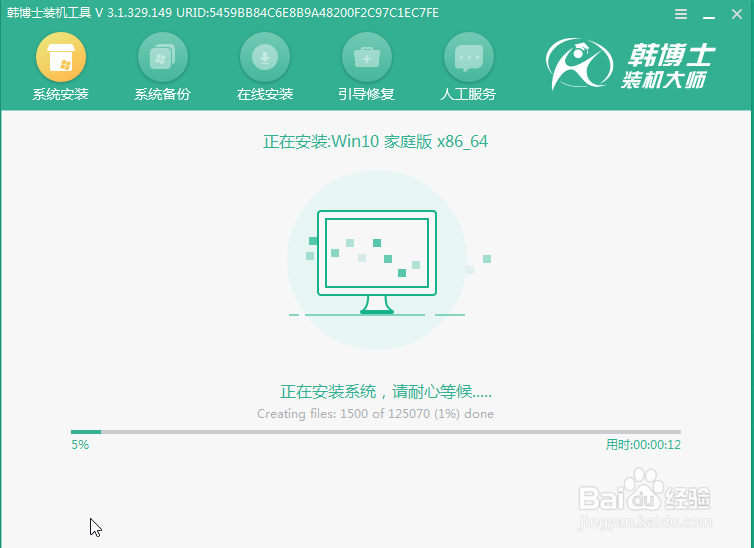Click the monitor installation illustration
The width and height of the screenshot is (754, 548).
[x=377, y=260]
